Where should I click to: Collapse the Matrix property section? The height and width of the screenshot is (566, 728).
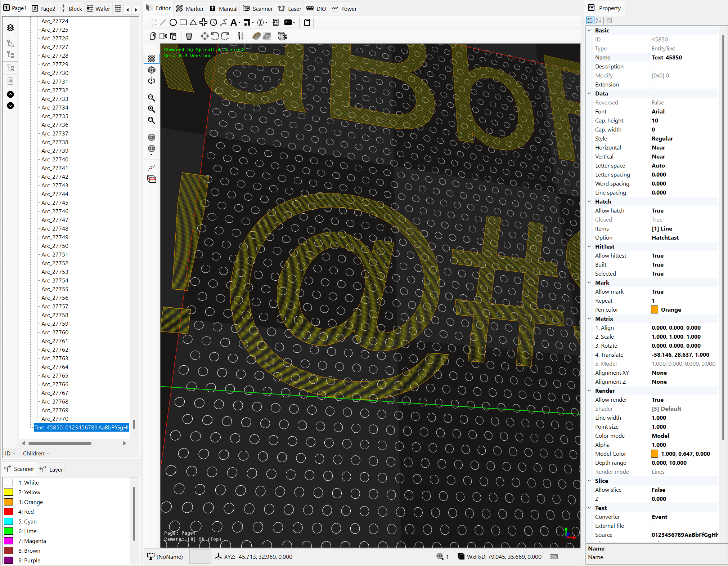click(589, 319)
